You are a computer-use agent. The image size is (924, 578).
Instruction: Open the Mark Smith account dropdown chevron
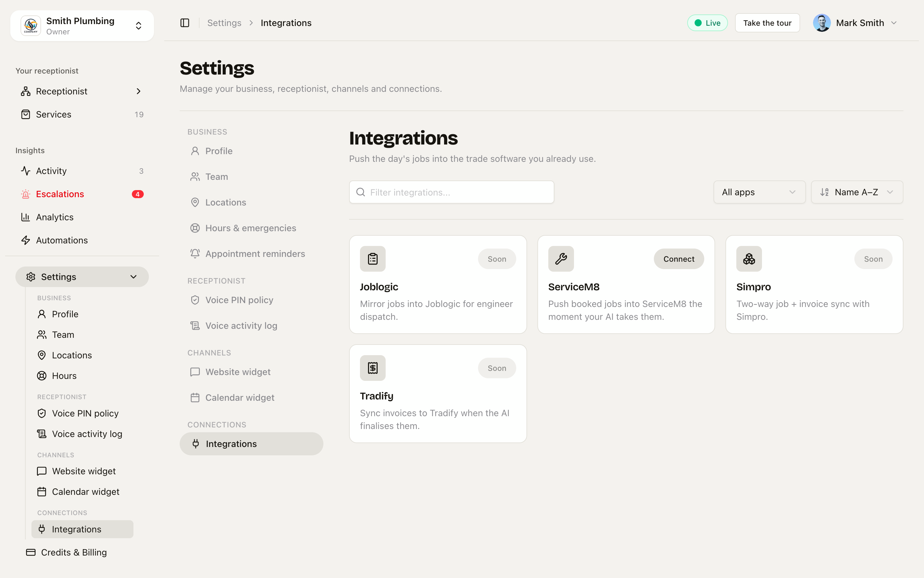click(x=894, y=23)
